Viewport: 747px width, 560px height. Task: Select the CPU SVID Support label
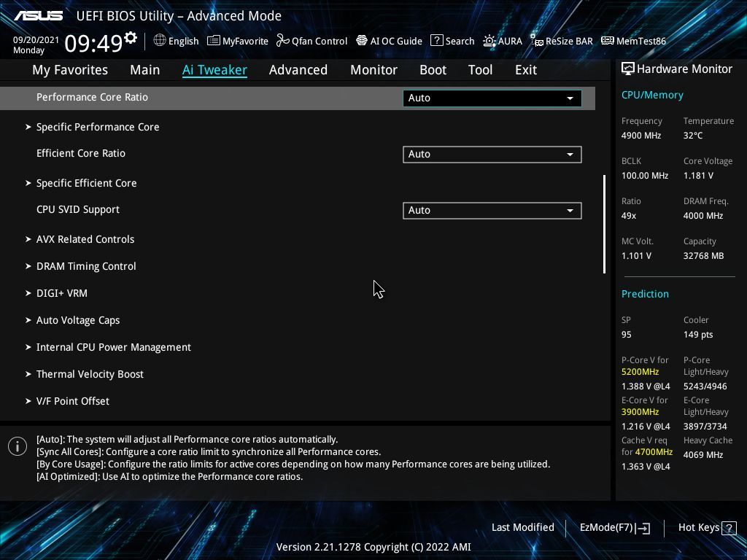(x=77, y=210)
